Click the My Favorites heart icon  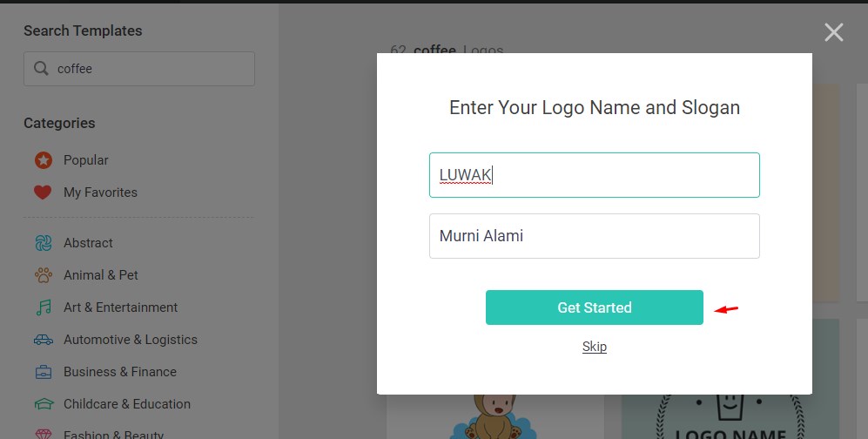coord(43,192)
